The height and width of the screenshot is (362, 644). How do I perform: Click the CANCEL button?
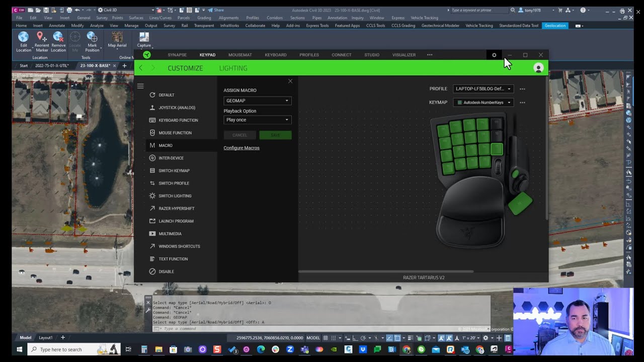pyautogui.click(x=239, y=135)
